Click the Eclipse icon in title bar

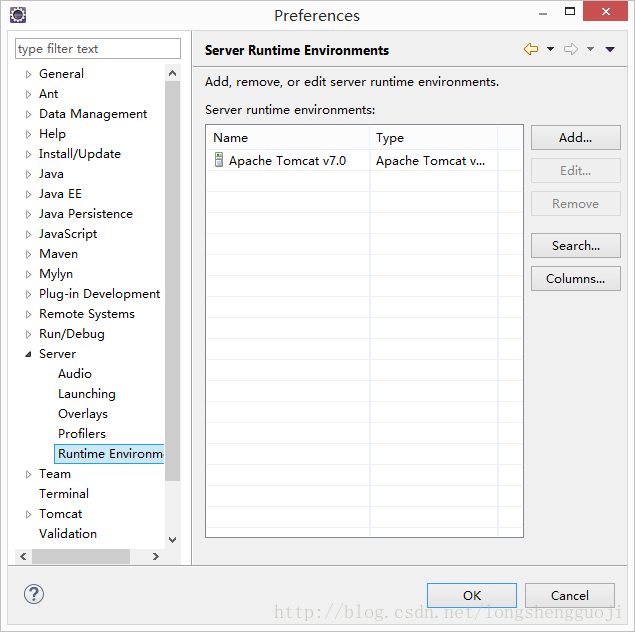click(x=18, y=15)
